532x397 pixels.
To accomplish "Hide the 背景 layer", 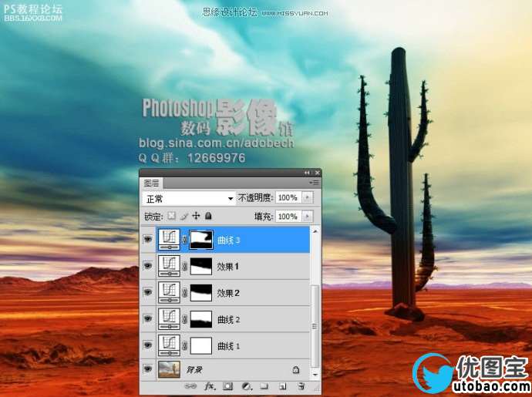I will coord(147,368).
